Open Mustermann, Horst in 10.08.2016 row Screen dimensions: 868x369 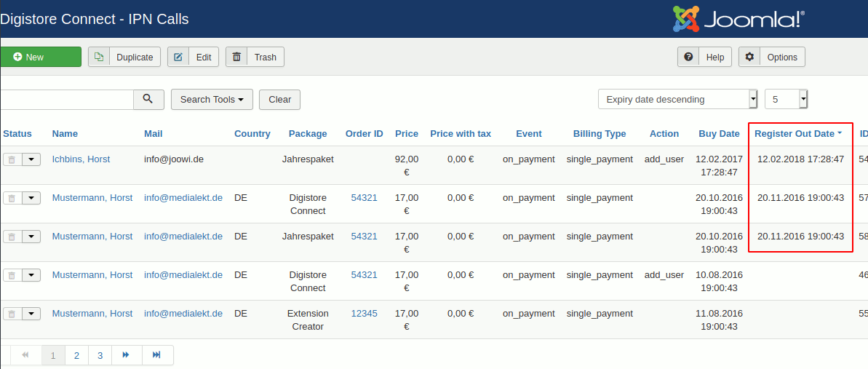pyautogui.click(x=92, y=275)
